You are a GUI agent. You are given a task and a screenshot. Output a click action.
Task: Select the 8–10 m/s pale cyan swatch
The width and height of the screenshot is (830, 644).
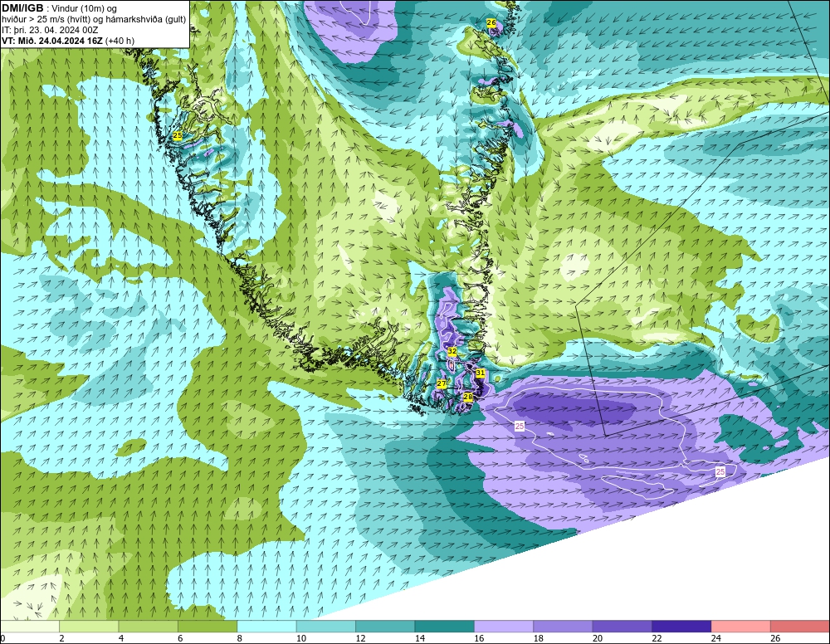[266, 627]
